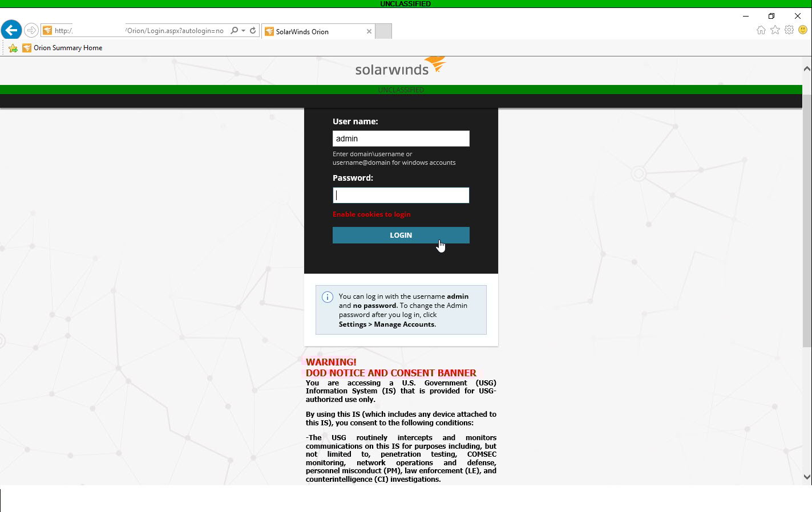Image resolution: width=812 pixels, height=512 pixels.
Task: Click the 'Enable cookies to login' message
Action: tap(371, 214)
